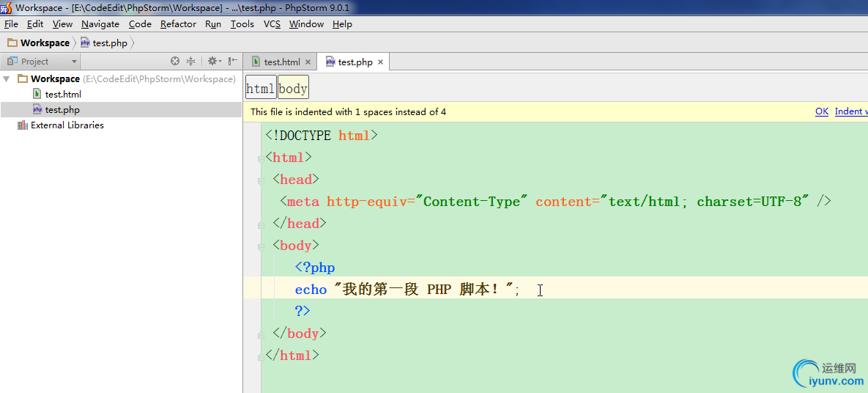Click the indentation warning message text
Viewport: 868px width, 393px height.
(348, 111)
